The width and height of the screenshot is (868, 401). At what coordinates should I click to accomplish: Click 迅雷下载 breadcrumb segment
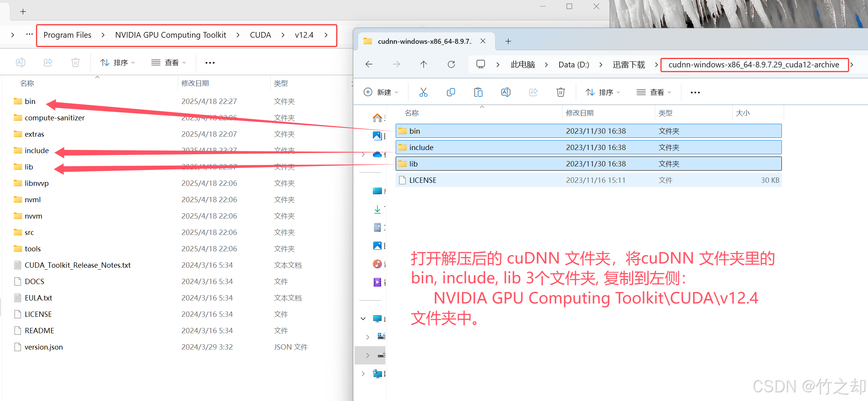tap(629, 65)
